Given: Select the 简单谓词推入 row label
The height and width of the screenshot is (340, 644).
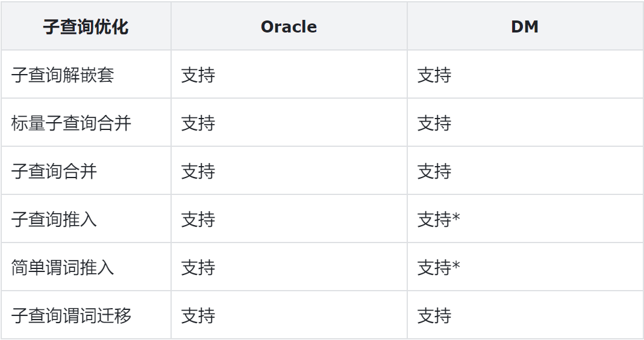Looking at the screenshot, I should click(63, 268).
